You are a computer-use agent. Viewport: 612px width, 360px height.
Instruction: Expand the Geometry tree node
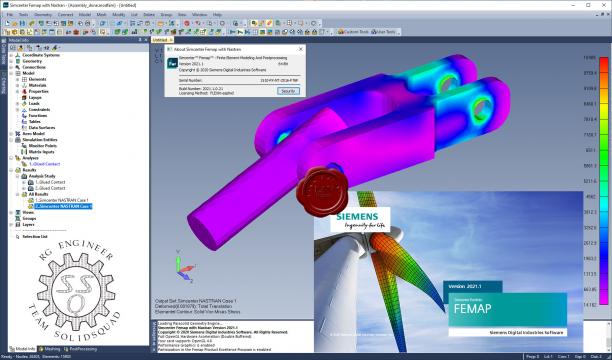(11, 61)
